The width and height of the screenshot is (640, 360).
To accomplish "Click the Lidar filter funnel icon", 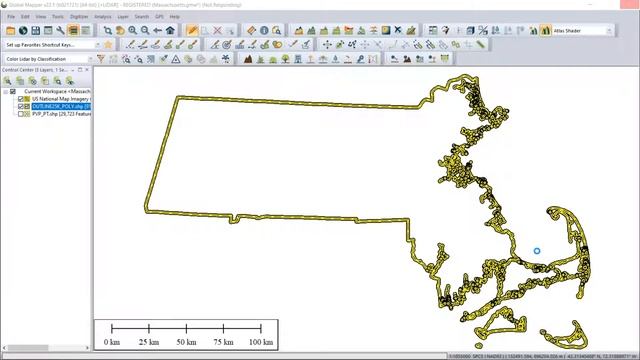I will point(101,59).
